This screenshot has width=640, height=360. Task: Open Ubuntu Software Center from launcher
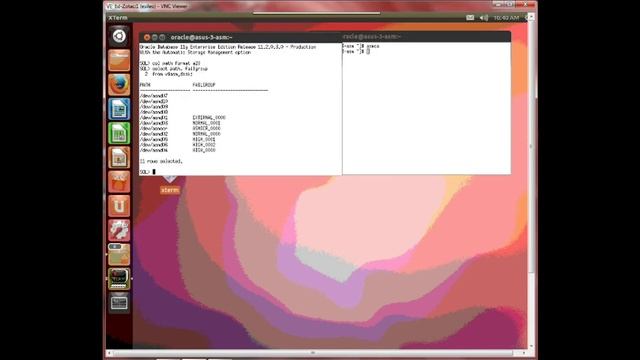tap(119, 182)
